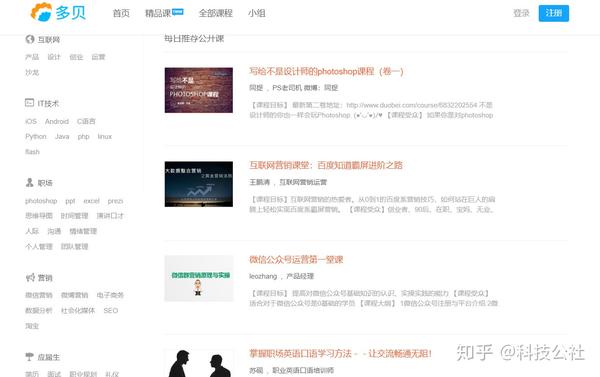Open the 小组 navigation item
The height and width of the screenshot is (377, 600).
[x=256, y=13]
